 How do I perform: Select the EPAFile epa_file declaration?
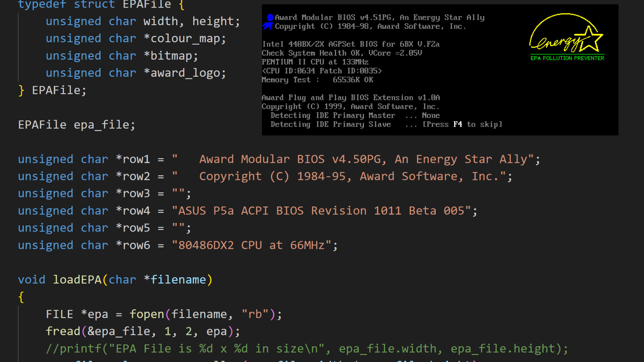pos(76,124)
